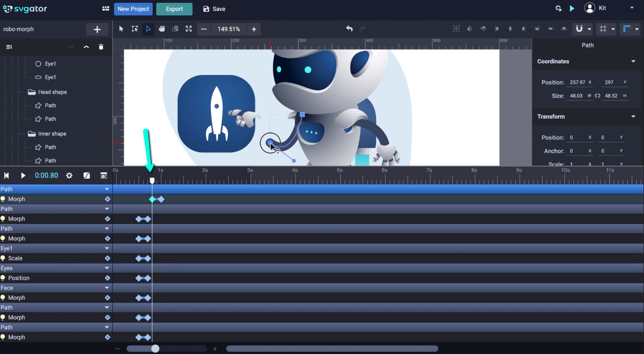Click the robo-morph project name
The image size is (644, 354).
click(18, 29)
